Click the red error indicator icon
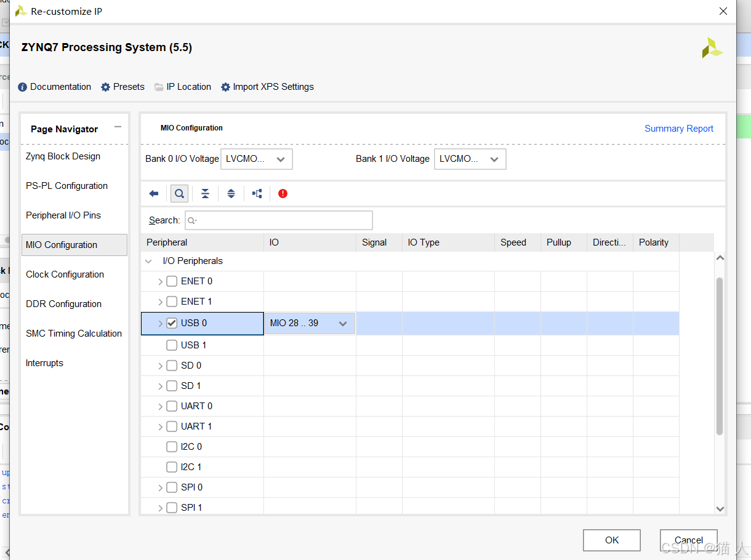751x560 pixels. click(x=283, y=194)
